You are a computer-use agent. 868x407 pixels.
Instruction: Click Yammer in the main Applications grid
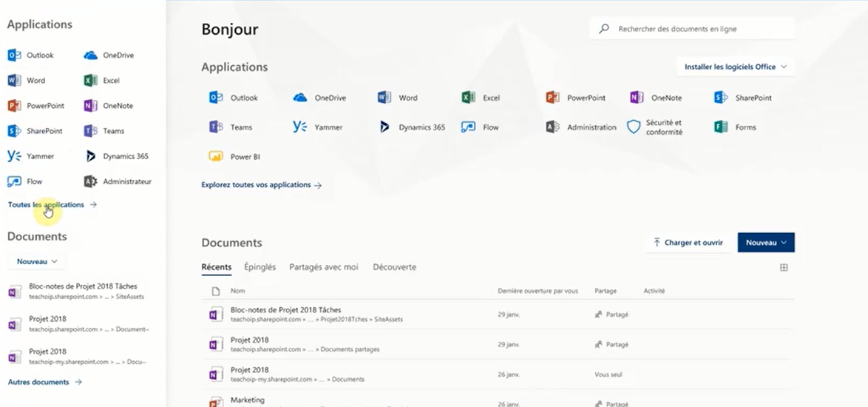point(318,127)
